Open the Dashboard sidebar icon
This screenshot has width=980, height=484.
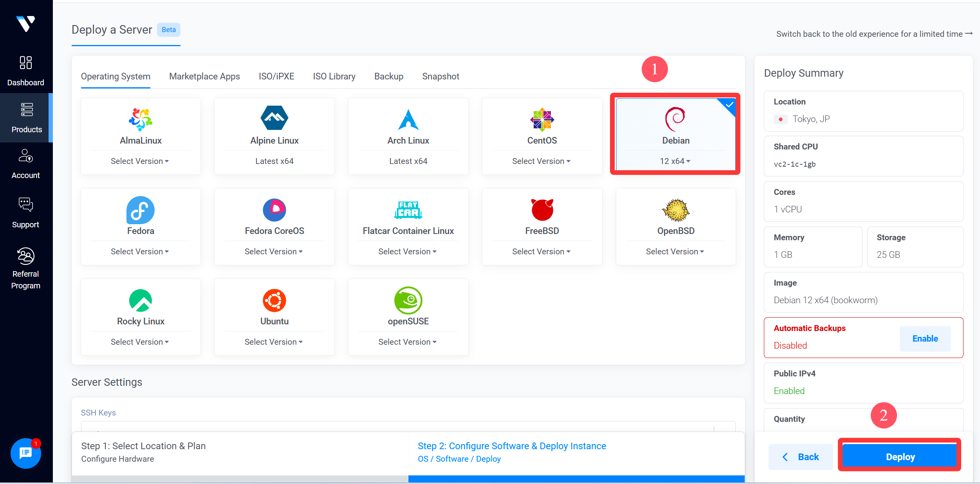[x=26, y=63]
